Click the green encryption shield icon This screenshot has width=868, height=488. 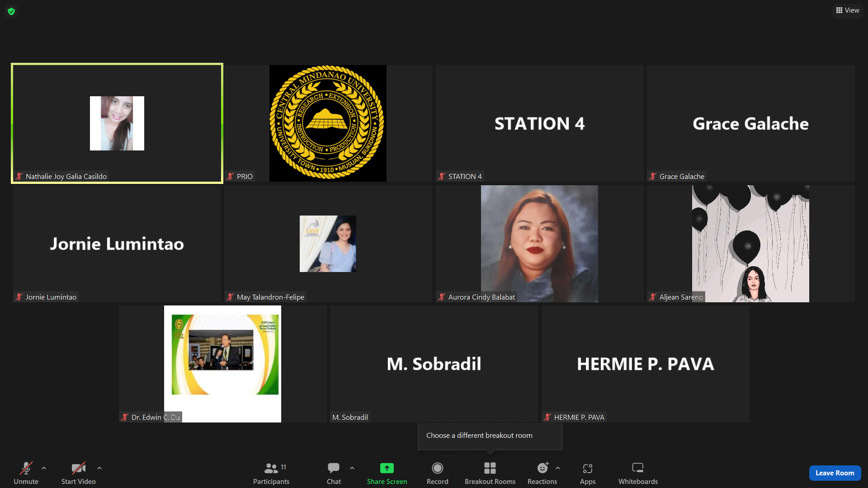[11, 11]
